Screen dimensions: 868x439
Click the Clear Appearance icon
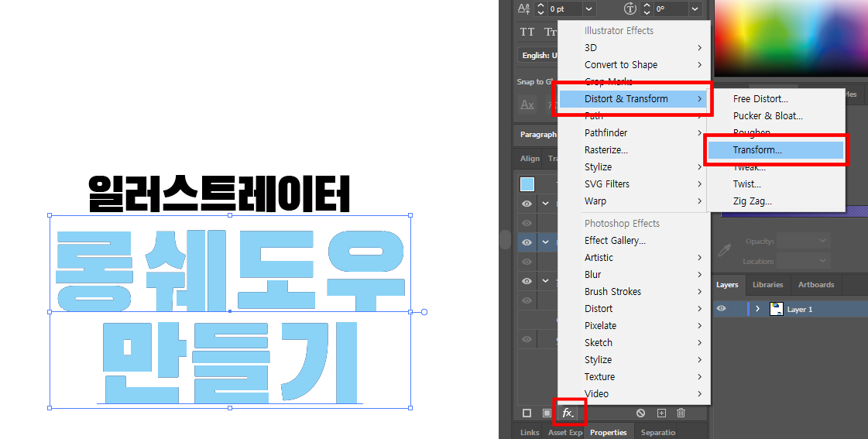[640, 413]
